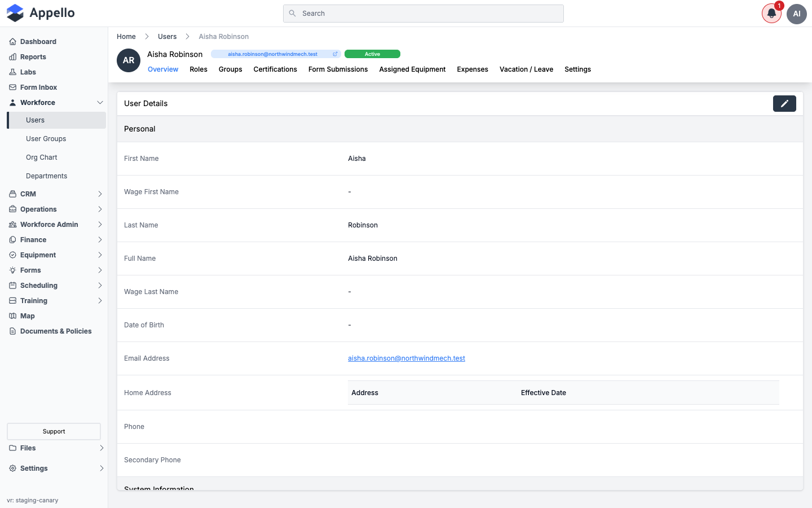Open the Assigned Equipment tab
Viewport: 812px width, 508px height.
412,69
